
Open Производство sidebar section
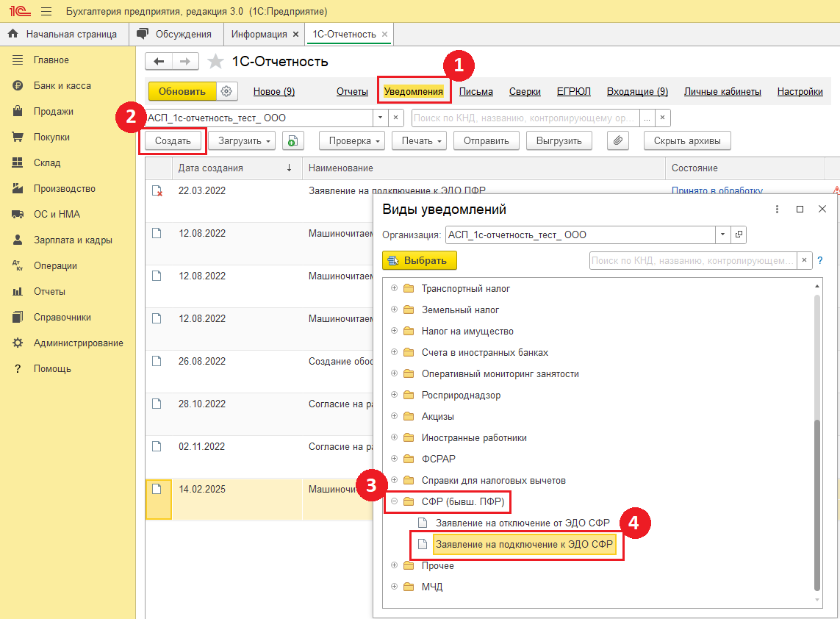tap(64, 189)
